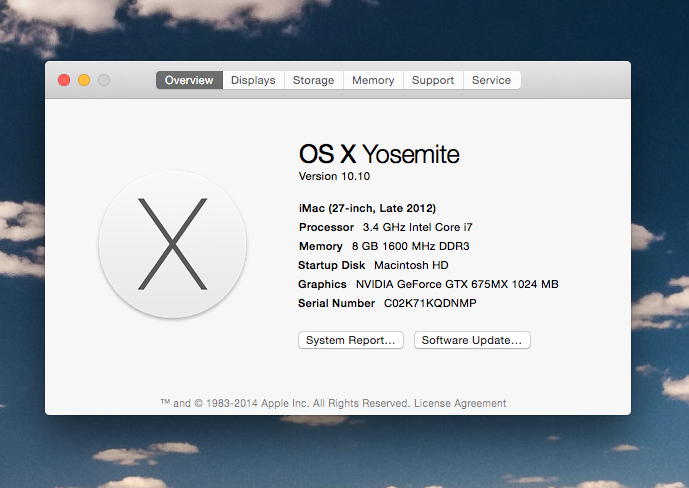Click the Startup Disk label

click(331, 265)
